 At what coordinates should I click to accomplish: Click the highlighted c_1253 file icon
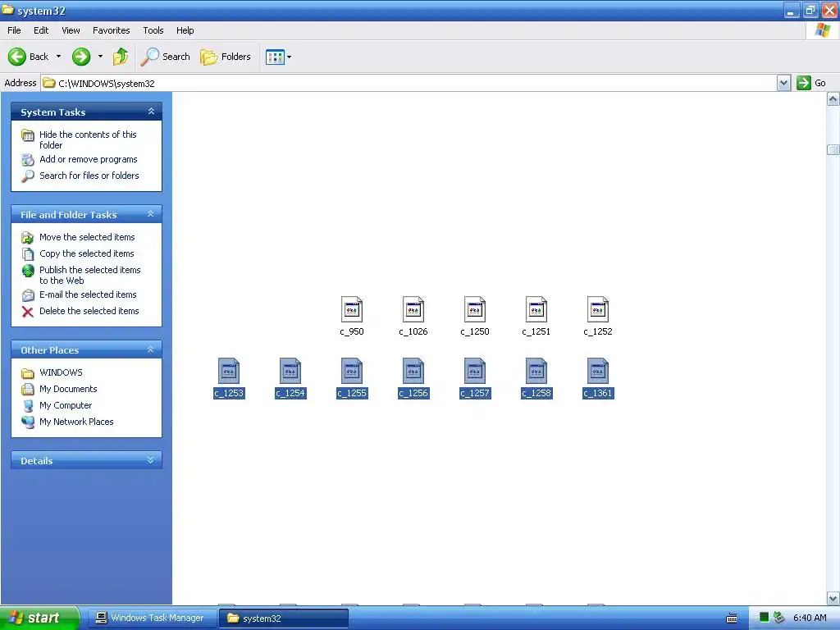pyautogui.click(x=229, y=372)
